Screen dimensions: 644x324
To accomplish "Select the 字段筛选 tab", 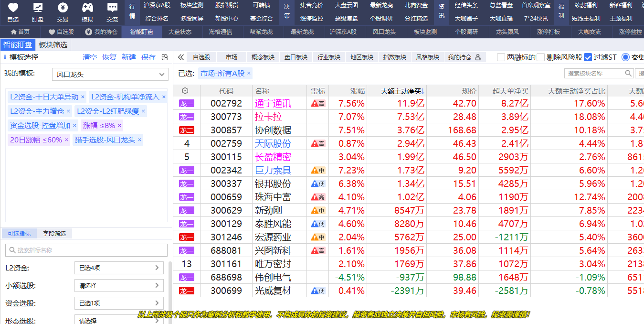I will [x=54, y=234].
